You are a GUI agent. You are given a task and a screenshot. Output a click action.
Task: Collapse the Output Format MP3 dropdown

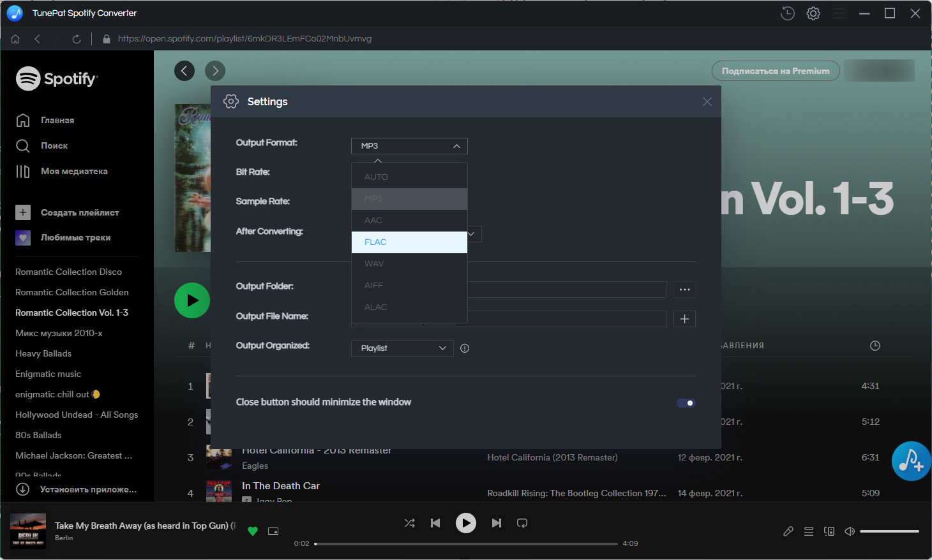tap(409, 146)
